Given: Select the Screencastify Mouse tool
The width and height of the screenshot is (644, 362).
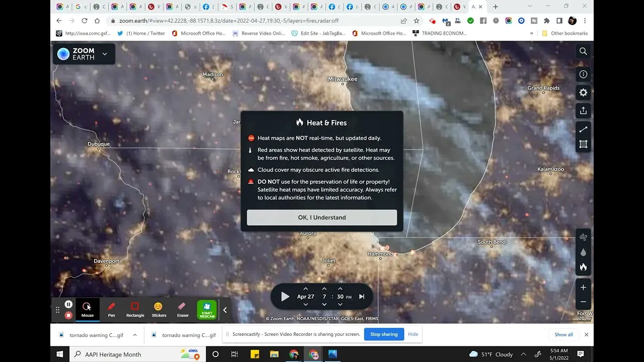Looking at the screenshot, I should (88, 310).
